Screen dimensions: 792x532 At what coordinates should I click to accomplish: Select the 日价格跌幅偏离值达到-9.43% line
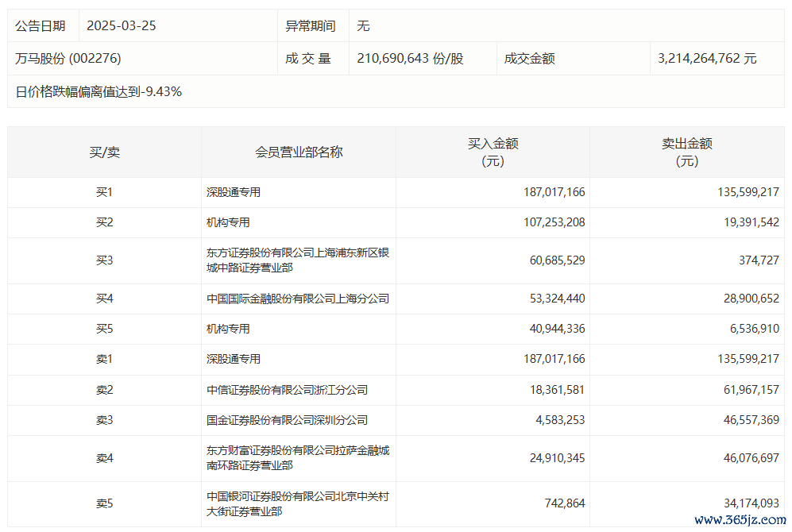[x=99, y=92]
